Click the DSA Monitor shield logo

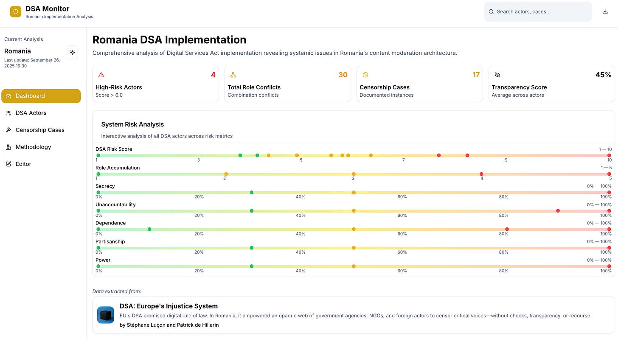point(16,12)
